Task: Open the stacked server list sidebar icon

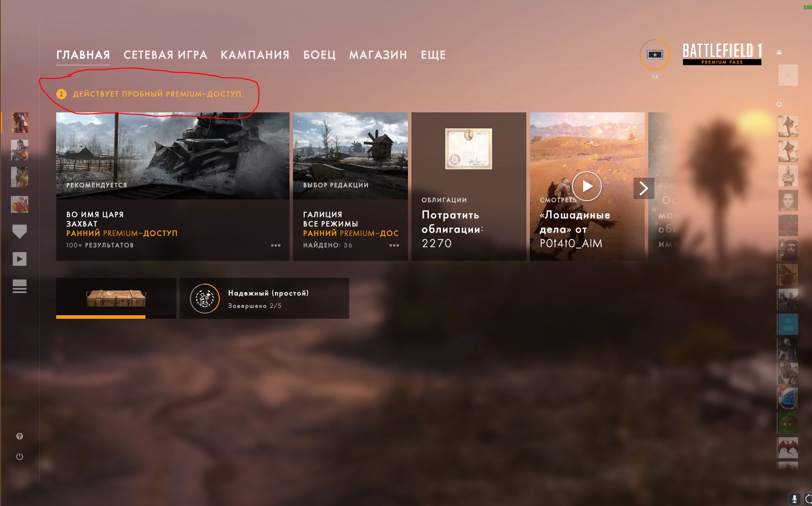Action: pos(19,286)
